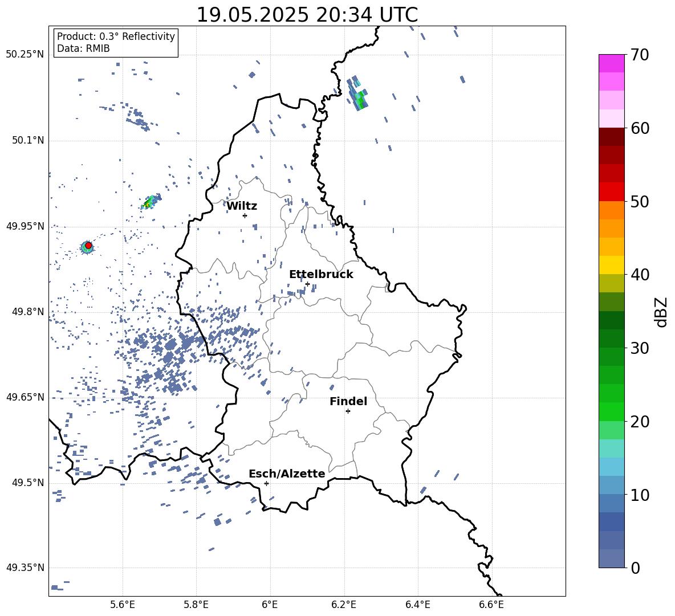675x616 pixels.
Task: Click the colorbar tick label 0
Action: (x=635, y=568)
